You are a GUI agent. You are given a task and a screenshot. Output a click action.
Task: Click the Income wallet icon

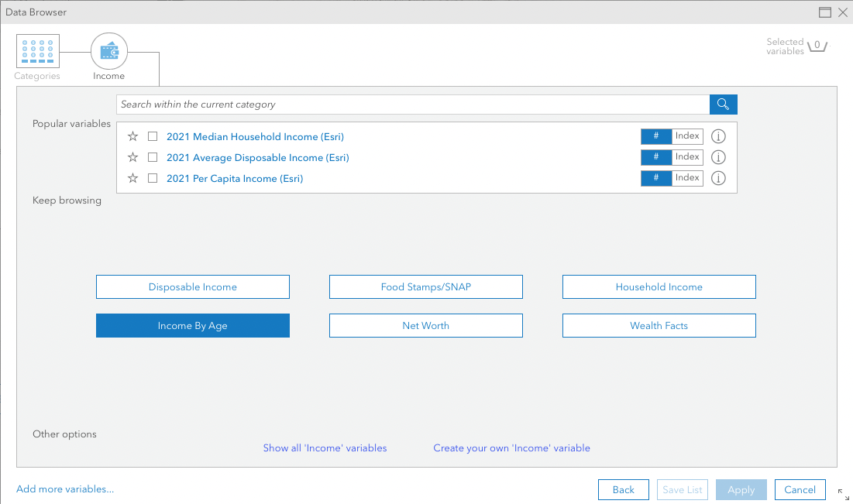(109, 51)
